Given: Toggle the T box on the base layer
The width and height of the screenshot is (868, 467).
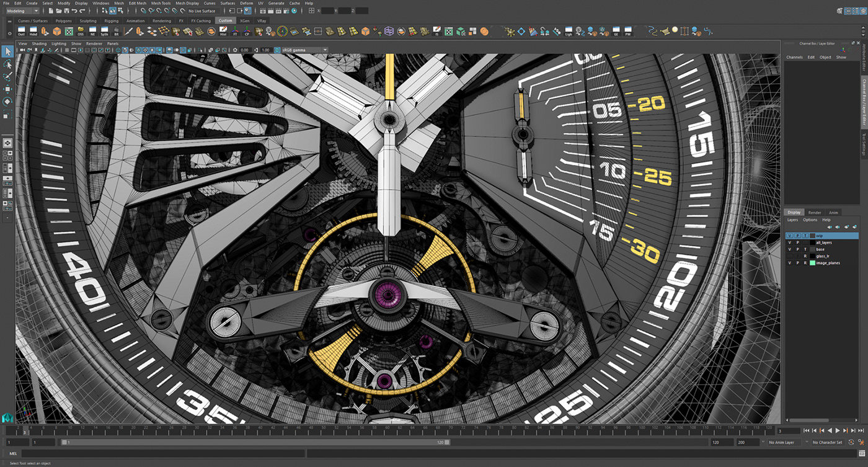Looking at the screenshot, I should tap(805, 249).
